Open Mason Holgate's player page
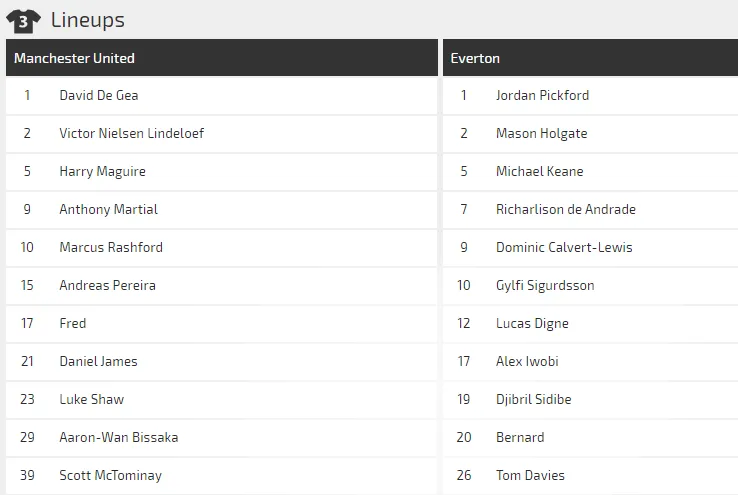This screenshot has width=738, height=495. 541,134
